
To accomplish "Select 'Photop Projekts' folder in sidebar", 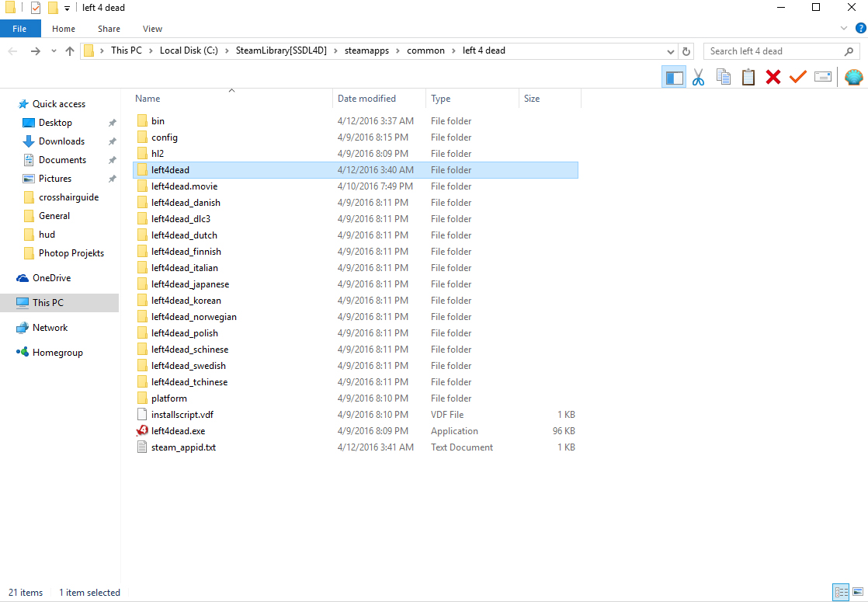I will (x=71, y=253).
